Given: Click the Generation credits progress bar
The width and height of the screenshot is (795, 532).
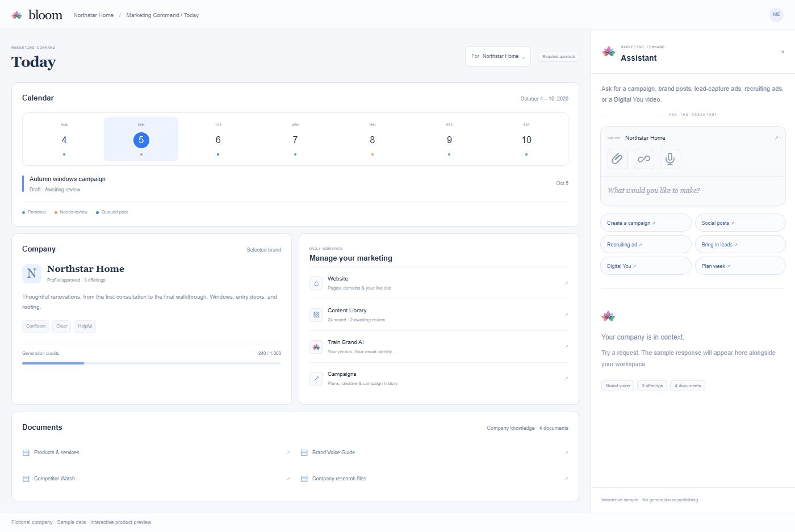Looking at the screenshot, I should click(x=152, y=363).
